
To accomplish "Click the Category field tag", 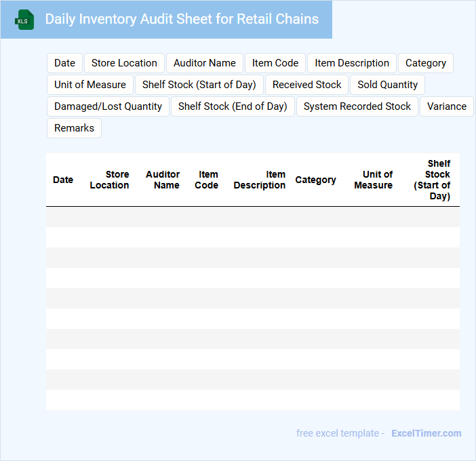I will pyautogui.click(x=425, y=63).
